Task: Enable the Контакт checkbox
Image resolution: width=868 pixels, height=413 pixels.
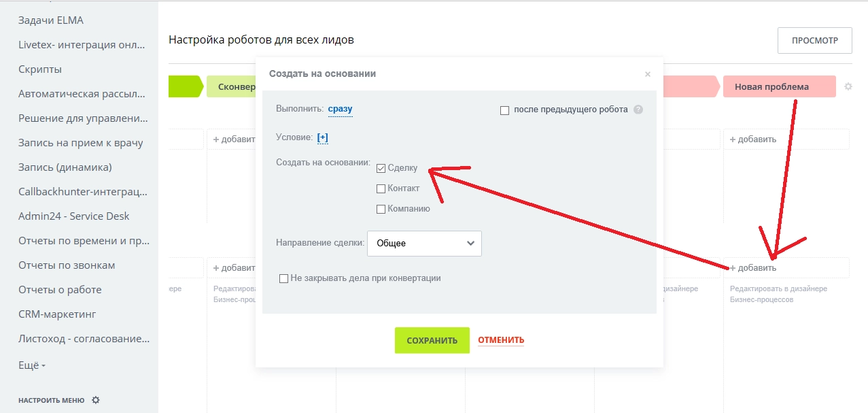Action: (x=381, y=188)
